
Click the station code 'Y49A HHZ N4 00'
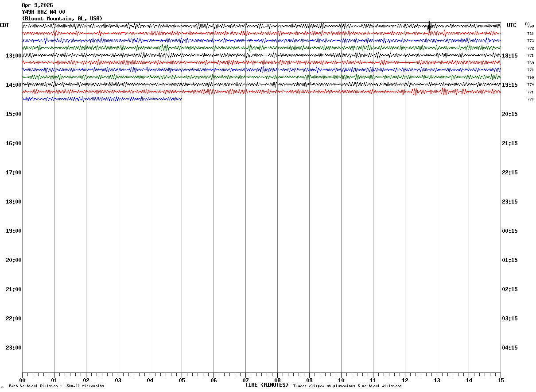(43, 12)
